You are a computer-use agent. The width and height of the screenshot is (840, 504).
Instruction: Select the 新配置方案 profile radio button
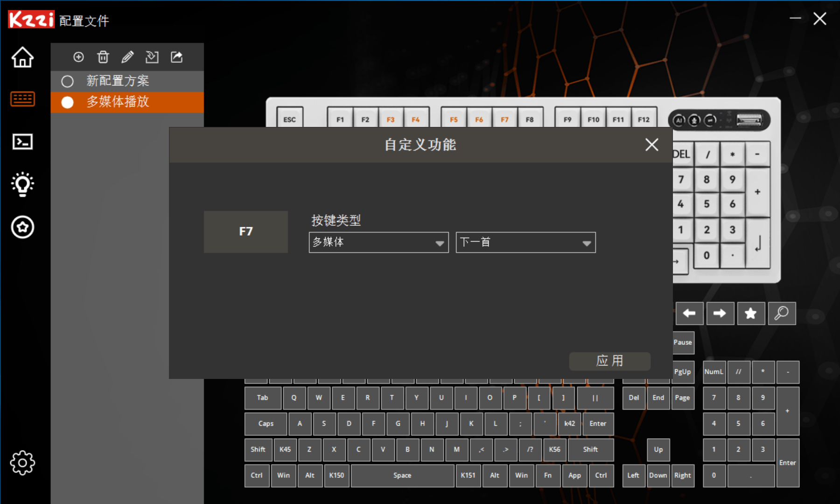(68, 81)
